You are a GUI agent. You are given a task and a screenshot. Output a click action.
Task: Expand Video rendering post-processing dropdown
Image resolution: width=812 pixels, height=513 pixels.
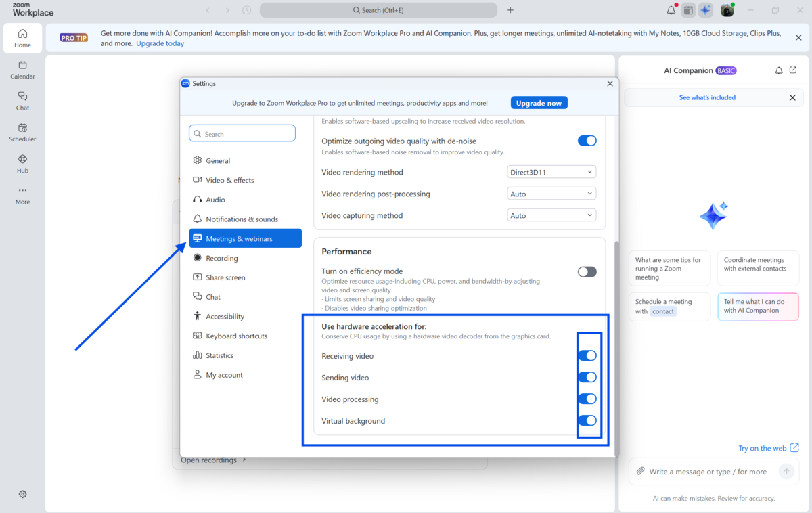(x=551, y=194)
